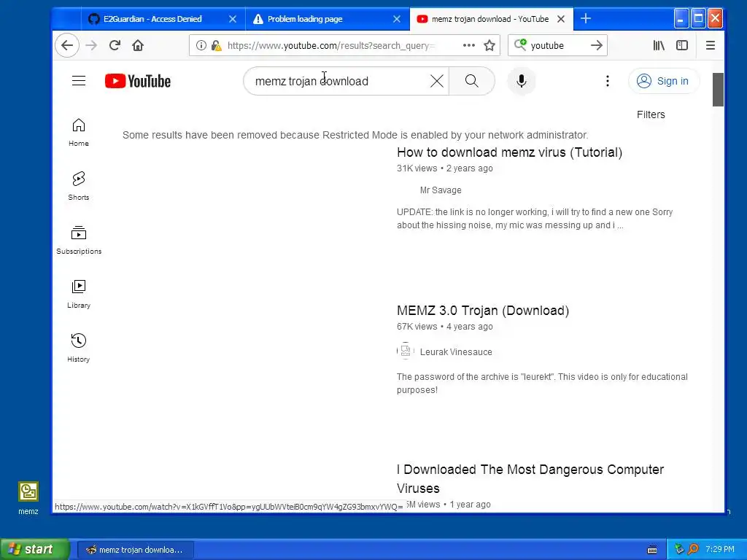Click the browser forward arrow
This screenshot has width=747, height=560.
click(x=91, y=46)
